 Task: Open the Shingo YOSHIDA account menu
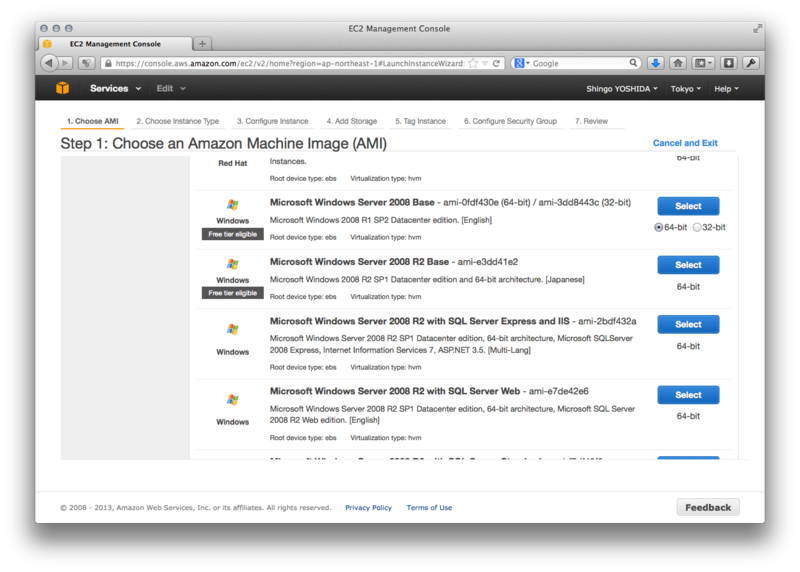(x=621, y=89)
